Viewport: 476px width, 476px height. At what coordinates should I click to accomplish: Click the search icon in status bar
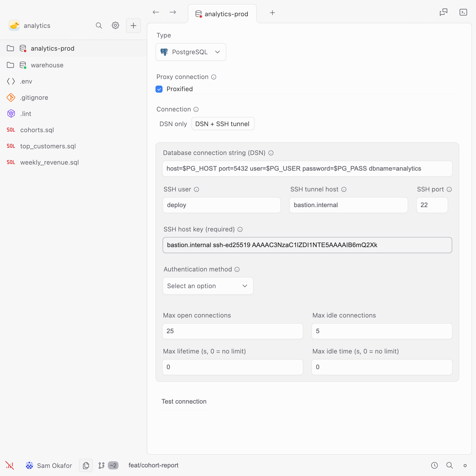point(450,465)
